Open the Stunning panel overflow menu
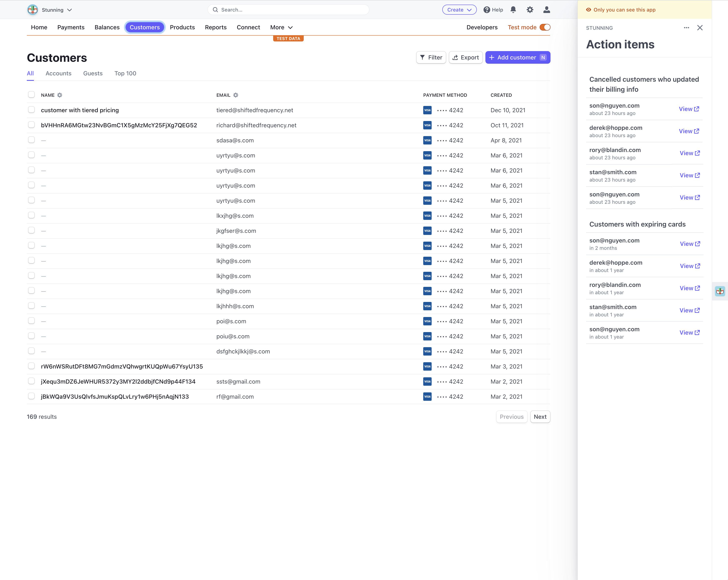 pyautogui.click(x=686, y=28)
